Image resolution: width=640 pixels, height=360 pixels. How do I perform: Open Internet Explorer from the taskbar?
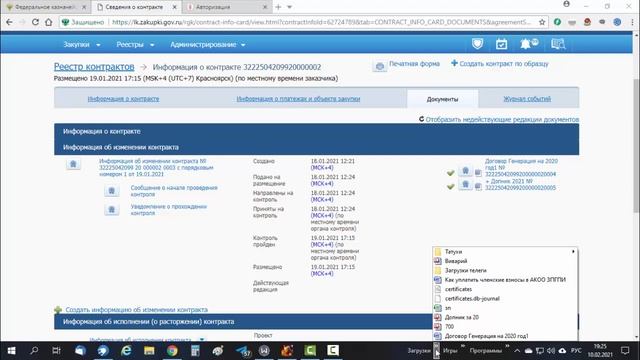[126, 351]
